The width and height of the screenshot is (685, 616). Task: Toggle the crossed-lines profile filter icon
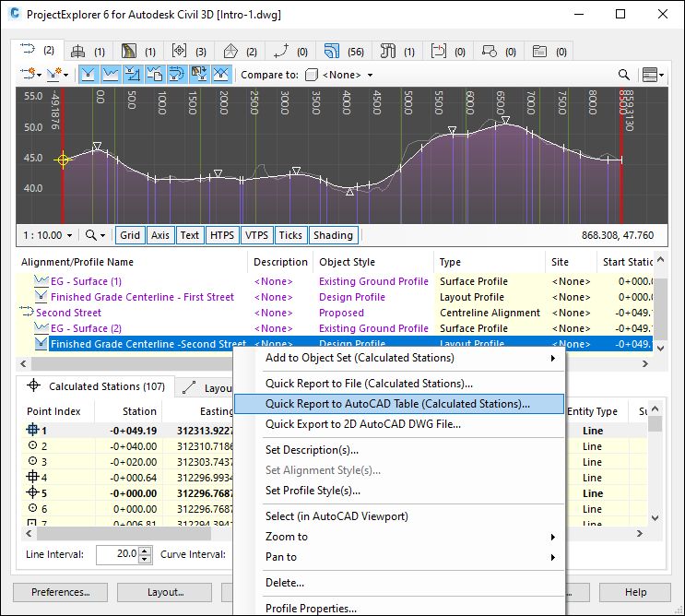point(221,75)
